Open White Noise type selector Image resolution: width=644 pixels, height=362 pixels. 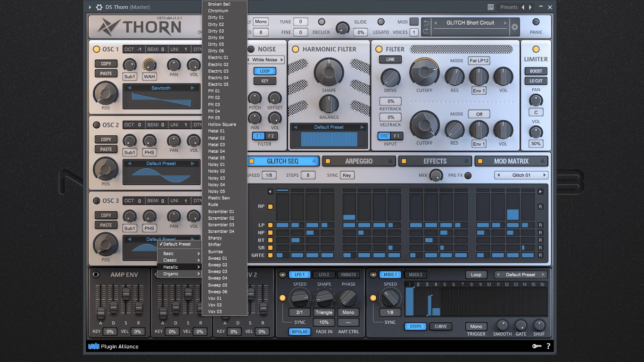click(x=265, y=60)
